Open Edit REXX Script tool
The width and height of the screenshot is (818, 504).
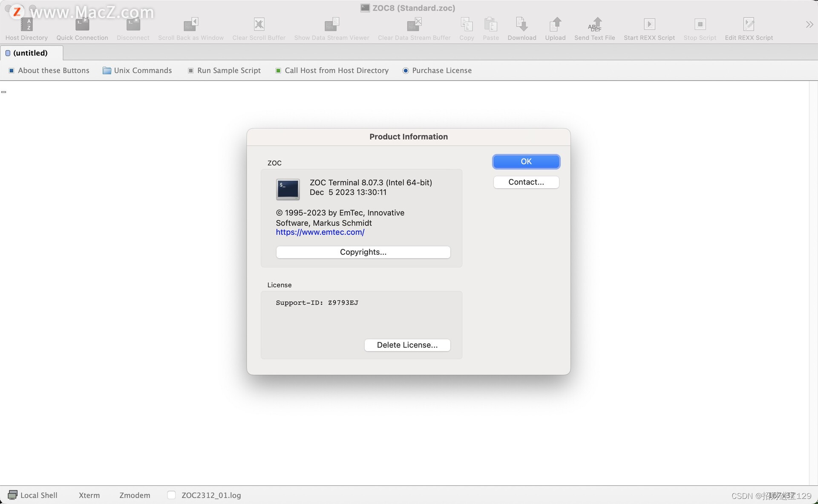[x=749, y=25]
